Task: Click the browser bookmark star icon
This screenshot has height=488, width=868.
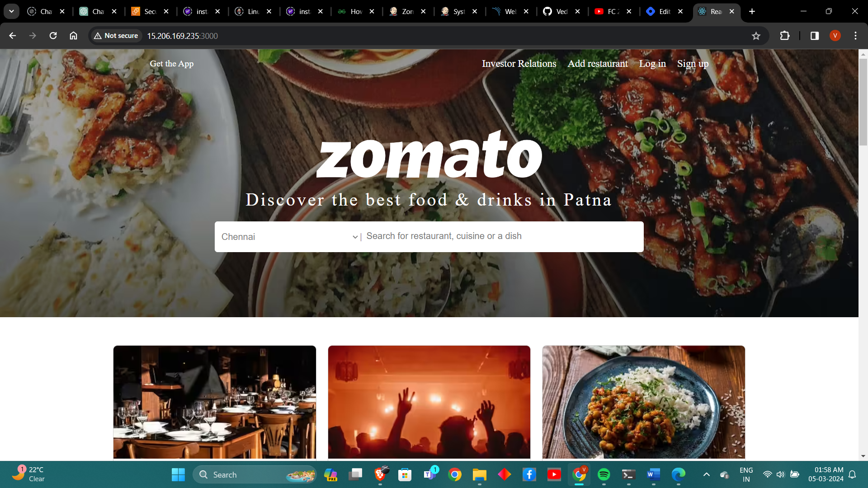Action: pyautogui.click(x=756, y=36)
